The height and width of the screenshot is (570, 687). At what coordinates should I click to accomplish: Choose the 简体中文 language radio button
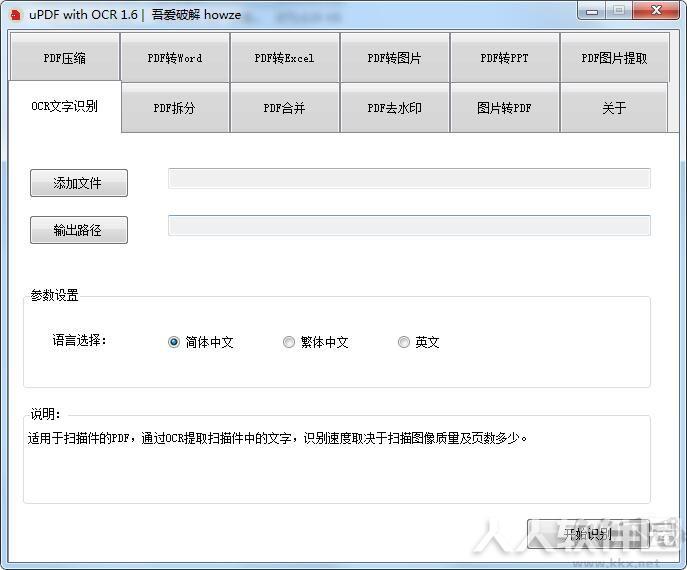click(174, 342)
